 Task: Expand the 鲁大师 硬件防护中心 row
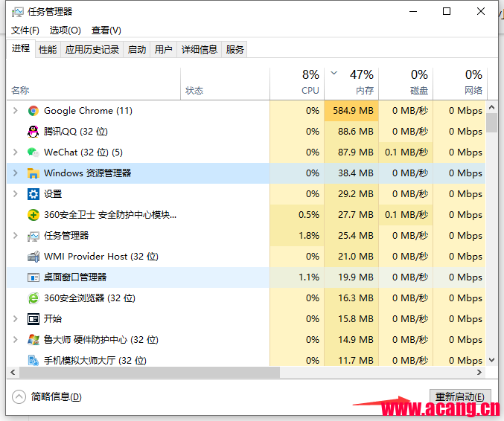tap(15, 340)
